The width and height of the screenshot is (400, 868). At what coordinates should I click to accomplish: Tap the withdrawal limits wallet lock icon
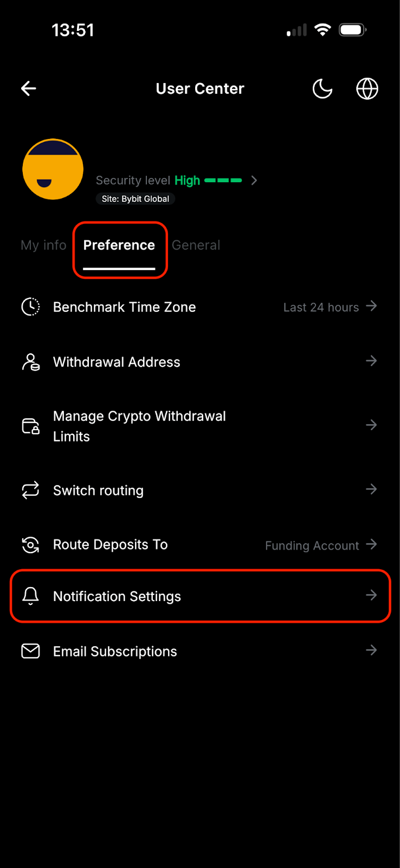(x=31, y=426)
